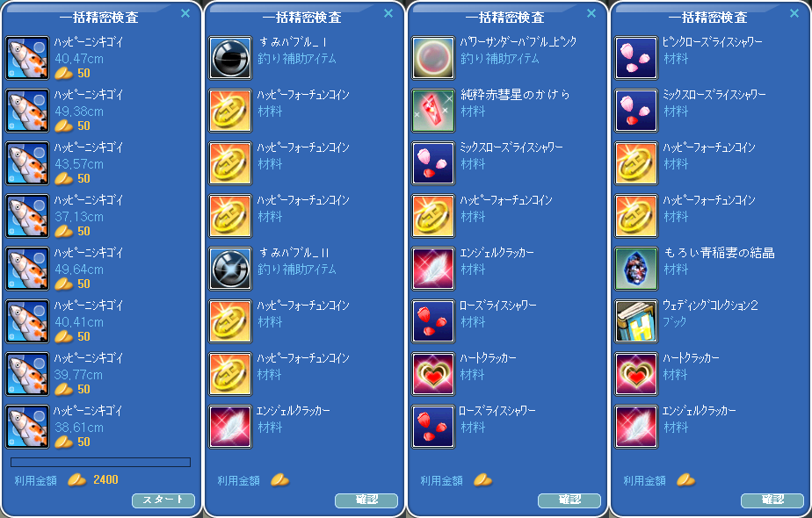Screen dimensions: 812x518
Task: Click the ハートクラッカー icon in third panel
Action: click(x=433, y=374)
